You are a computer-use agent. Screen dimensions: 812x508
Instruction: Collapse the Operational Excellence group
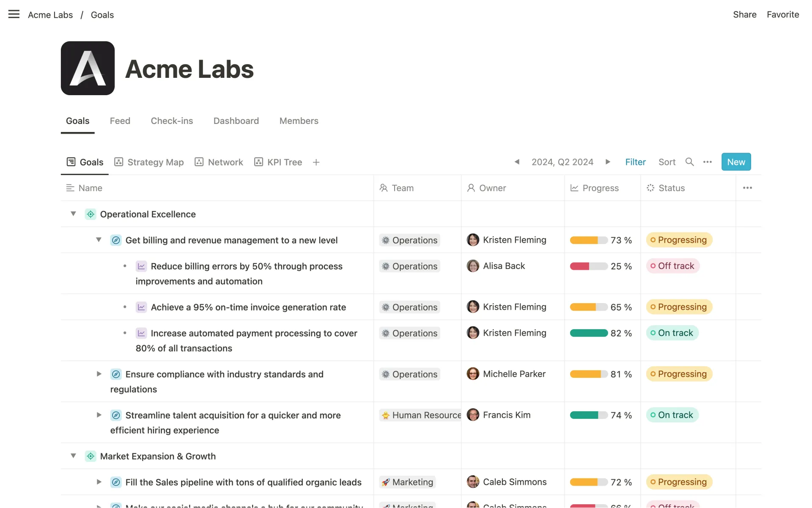73,214
